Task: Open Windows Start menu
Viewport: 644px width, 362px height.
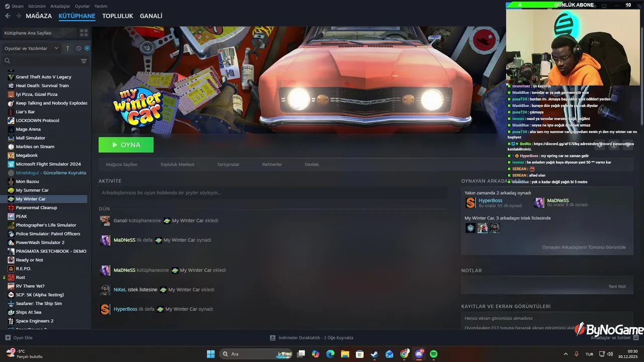Action: tap(211, 354)
